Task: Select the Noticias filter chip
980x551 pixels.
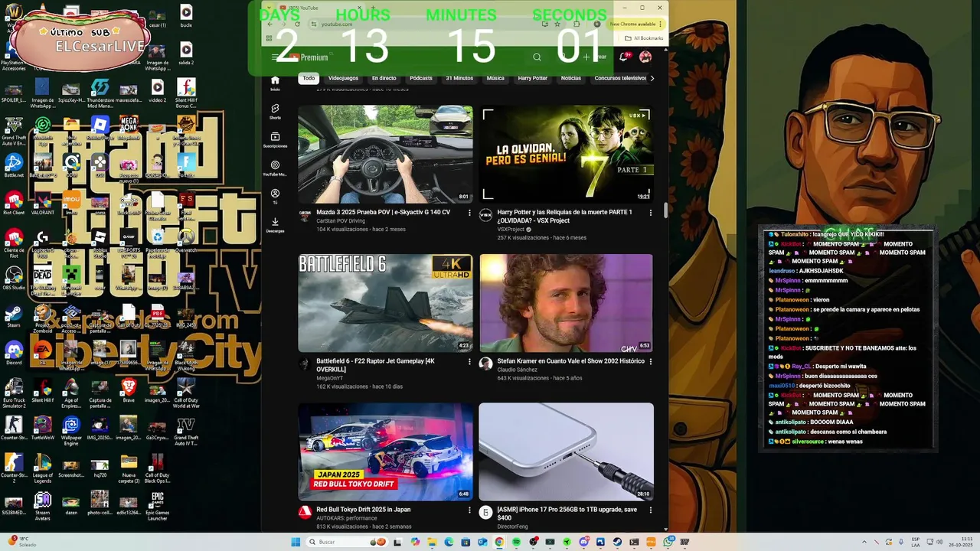Action: 570,78
